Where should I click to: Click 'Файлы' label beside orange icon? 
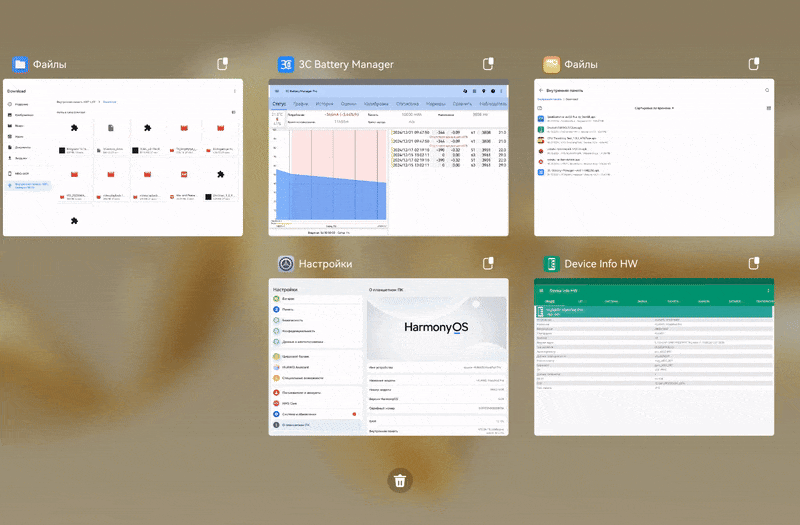[581, 64]
